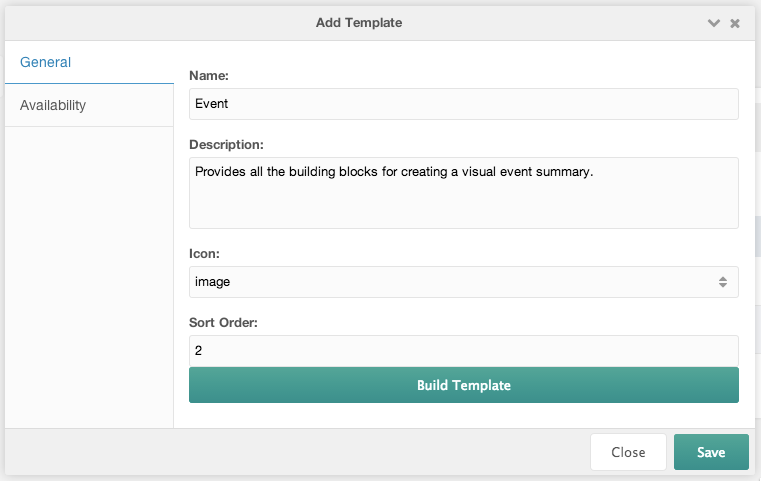The width and height of the screenshot is (761, 481).
Task: Open the Icon dropdown showing image
Action: click(463, 282)
